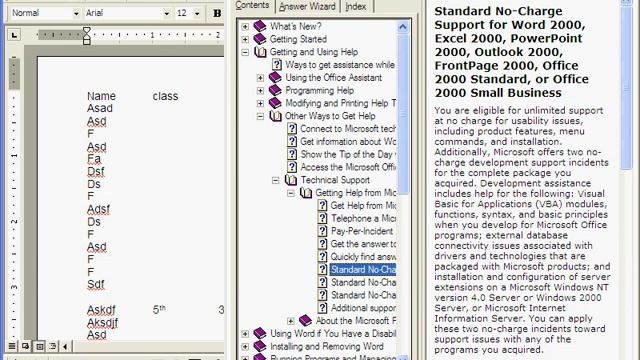
Task: Select the Contents tab
Action: tap(253, 5)
